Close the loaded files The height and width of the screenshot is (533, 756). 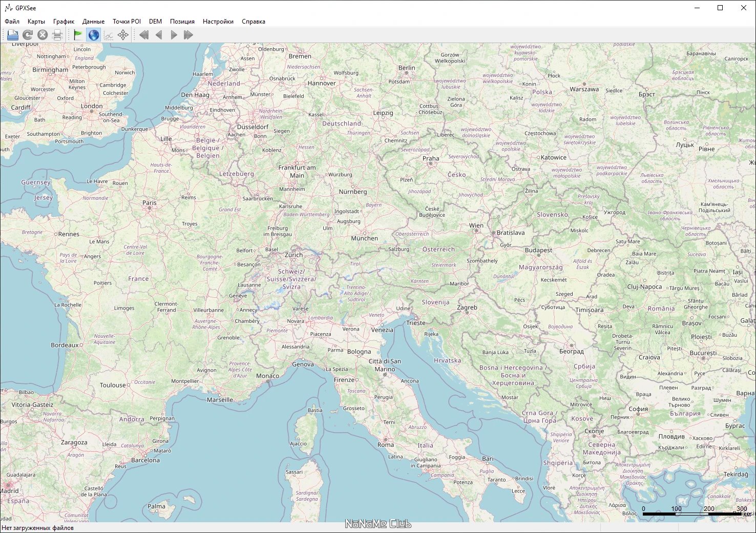[42, 34]
